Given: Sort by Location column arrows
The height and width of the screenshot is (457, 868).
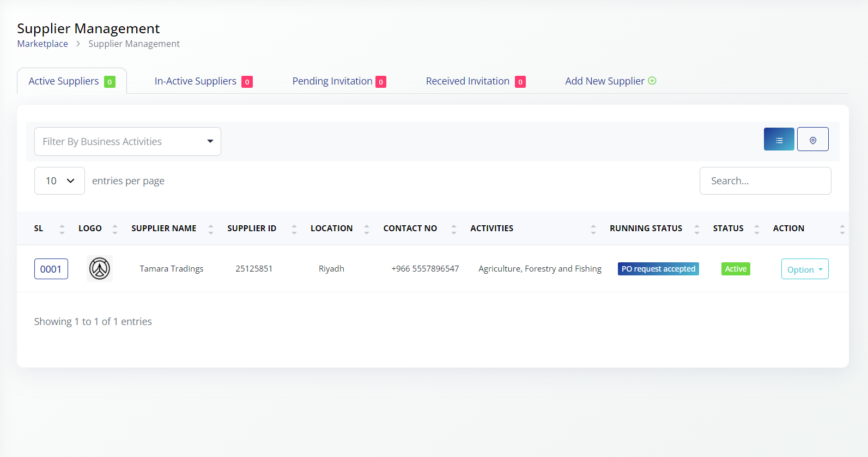Looking at the screenshot, I should coord(367,229).
